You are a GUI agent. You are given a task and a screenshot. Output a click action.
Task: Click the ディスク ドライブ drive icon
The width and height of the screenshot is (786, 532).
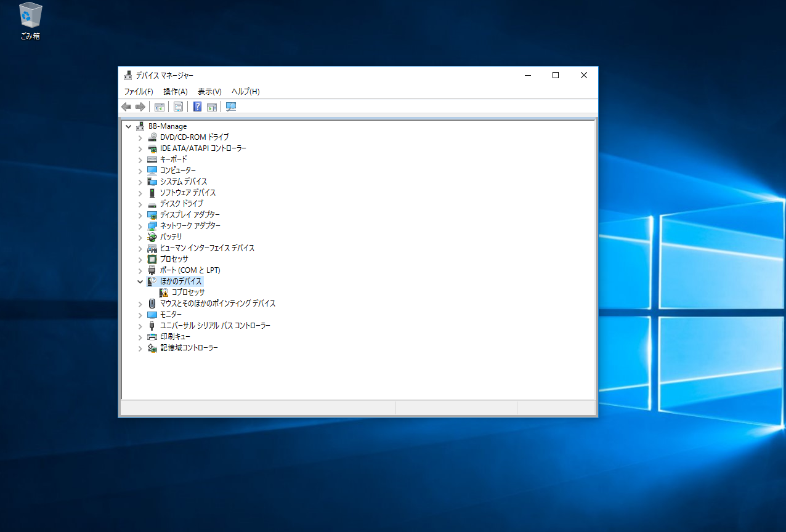[152, 204]
